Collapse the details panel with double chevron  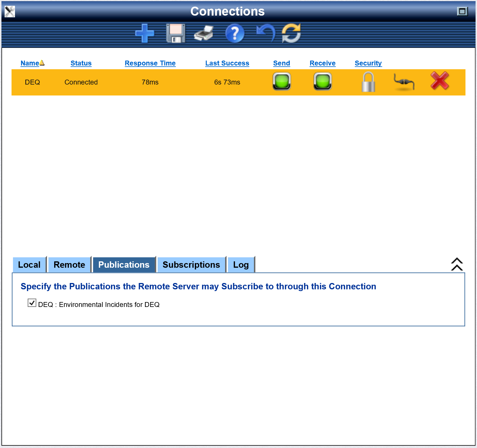click(457, 264)
